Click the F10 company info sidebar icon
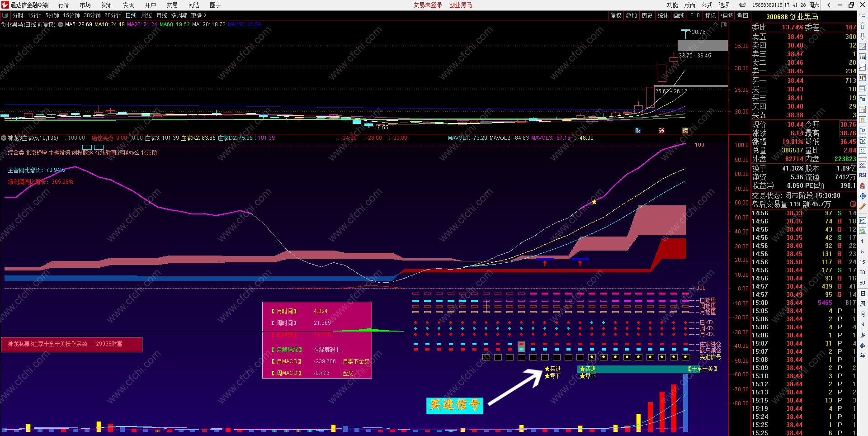868x436 pixels. pyautogui.click(x=863, y=99)
